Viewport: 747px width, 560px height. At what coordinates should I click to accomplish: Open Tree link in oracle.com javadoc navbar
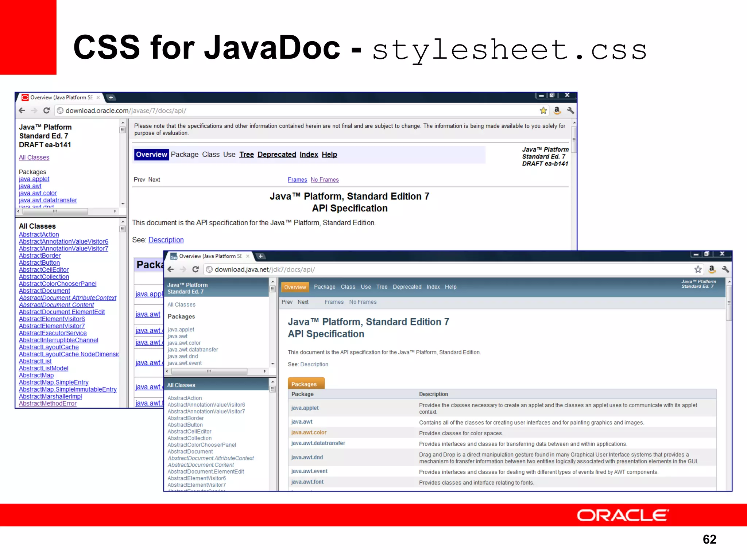(x=247, y=155)
